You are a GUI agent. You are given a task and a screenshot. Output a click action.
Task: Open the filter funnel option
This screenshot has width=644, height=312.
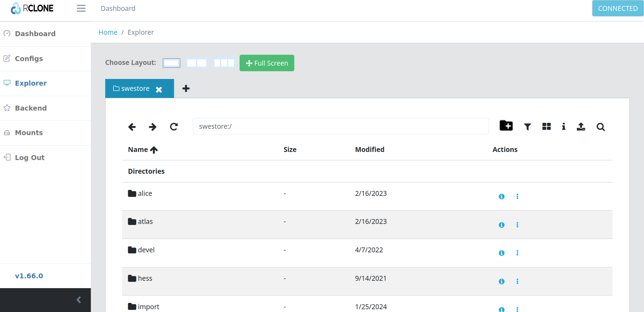[x=528, y=127]
